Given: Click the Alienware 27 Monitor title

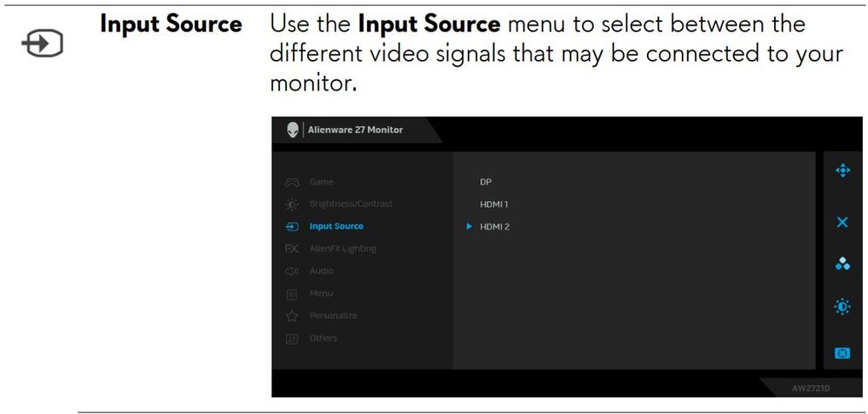Looking at the screenshot, I should coord(356,130).
